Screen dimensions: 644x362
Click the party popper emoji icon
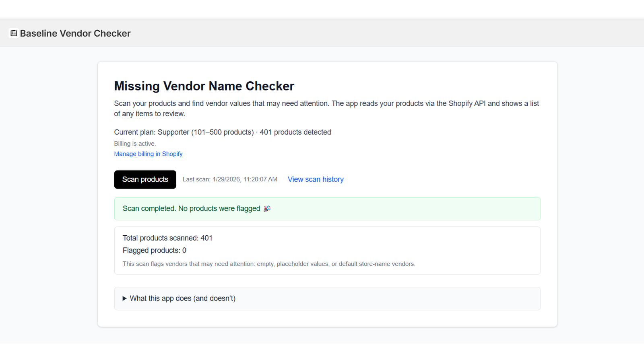[267, 208]
